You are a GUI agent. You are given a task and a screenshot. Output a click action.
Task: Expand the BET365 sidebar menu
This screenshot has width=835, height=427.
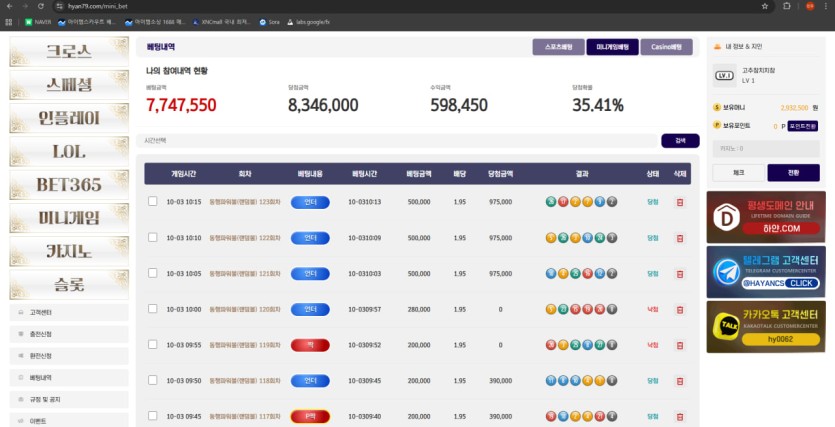69,185
